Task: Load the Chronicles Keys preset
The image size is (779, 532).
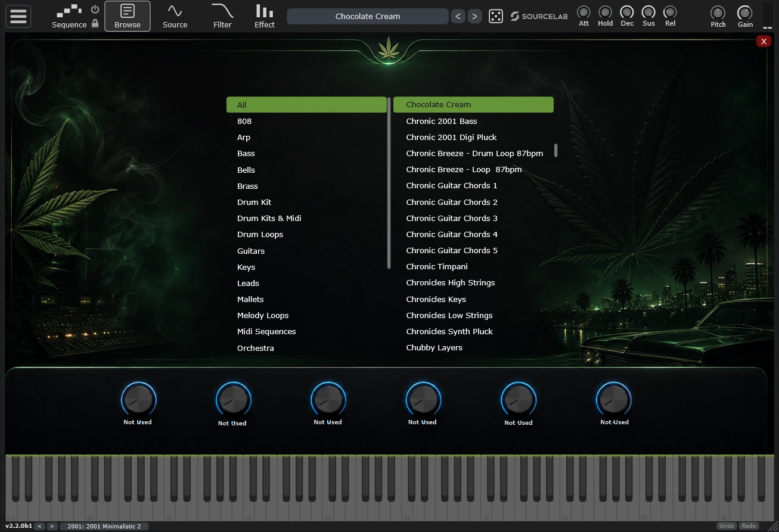Action: (473, 299)
